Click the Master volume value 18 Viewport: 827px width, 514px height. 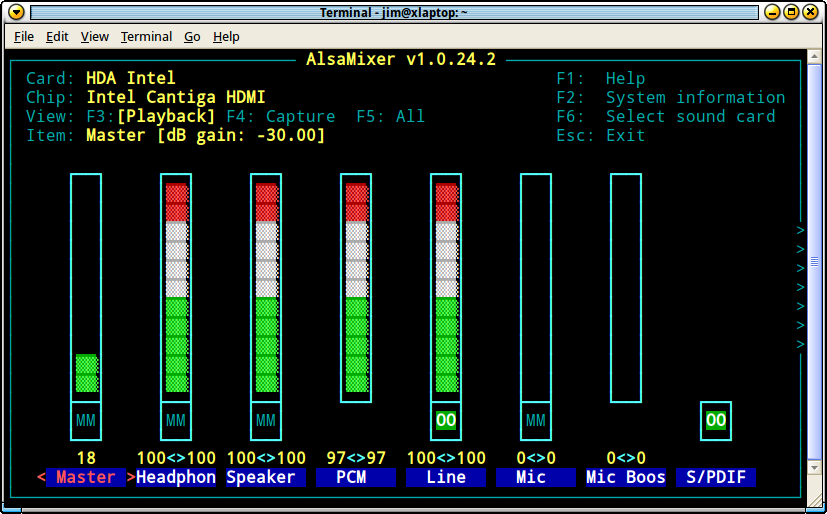[x=86, y=458]
